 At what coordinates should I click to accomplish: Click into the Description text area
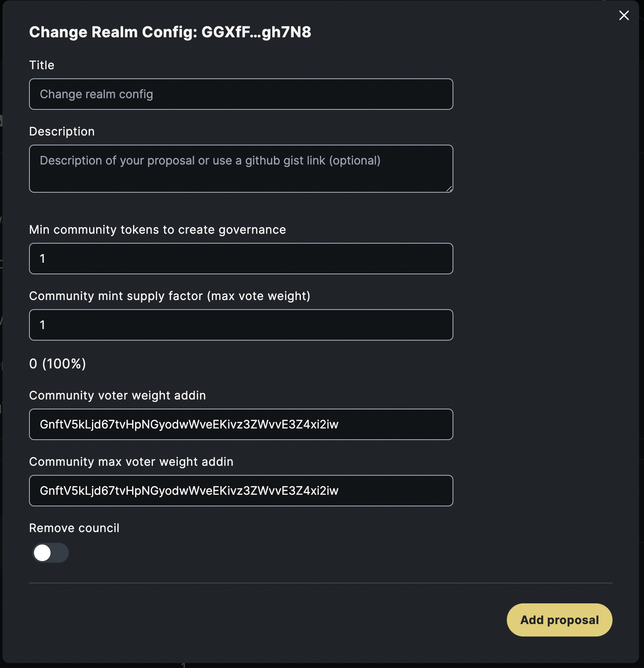(x=241, y=169)
